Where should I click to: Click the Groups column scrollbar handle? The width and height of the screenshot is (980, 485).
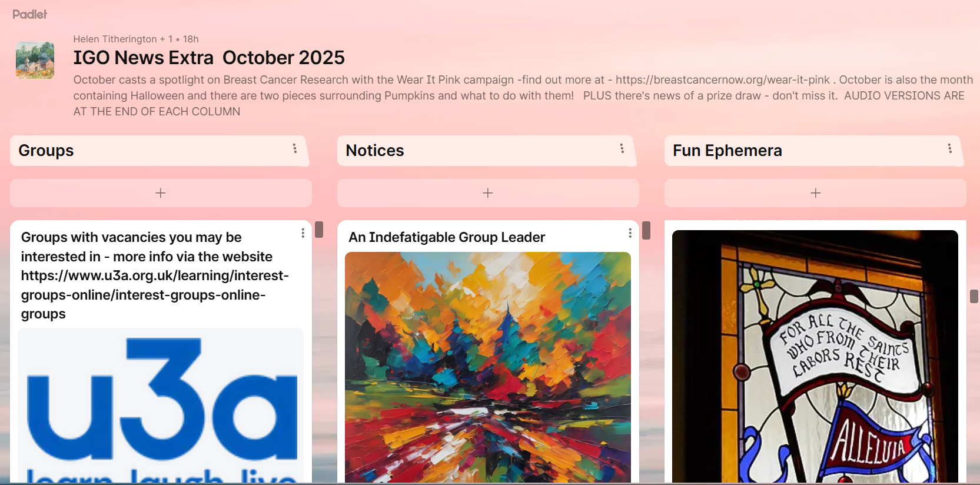click(x=319, y=230)
